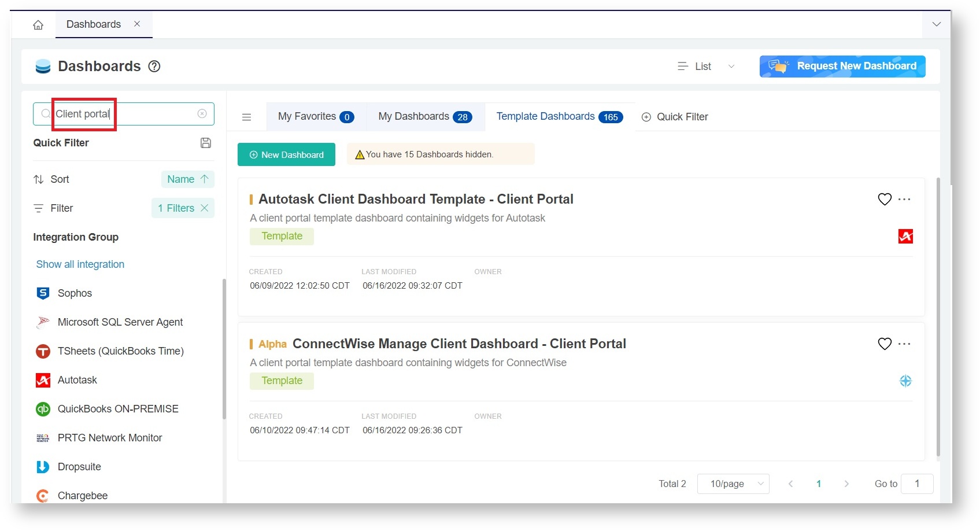Click the Go to page input
Screen dimensions: 980x531
coord(917,484)
